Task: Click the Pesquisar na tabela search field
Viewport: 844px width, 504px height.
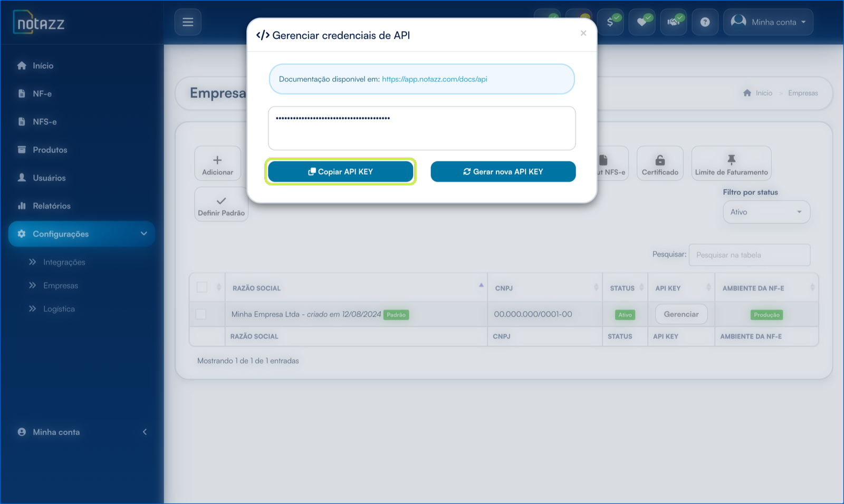Action: click(x=749, y=255)
